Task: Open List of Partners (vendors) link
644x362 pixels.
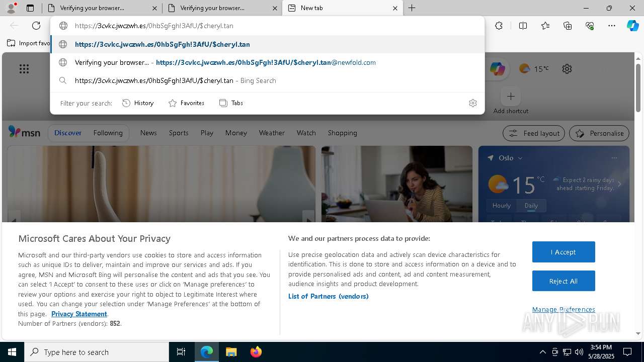Action: (328, 296)
